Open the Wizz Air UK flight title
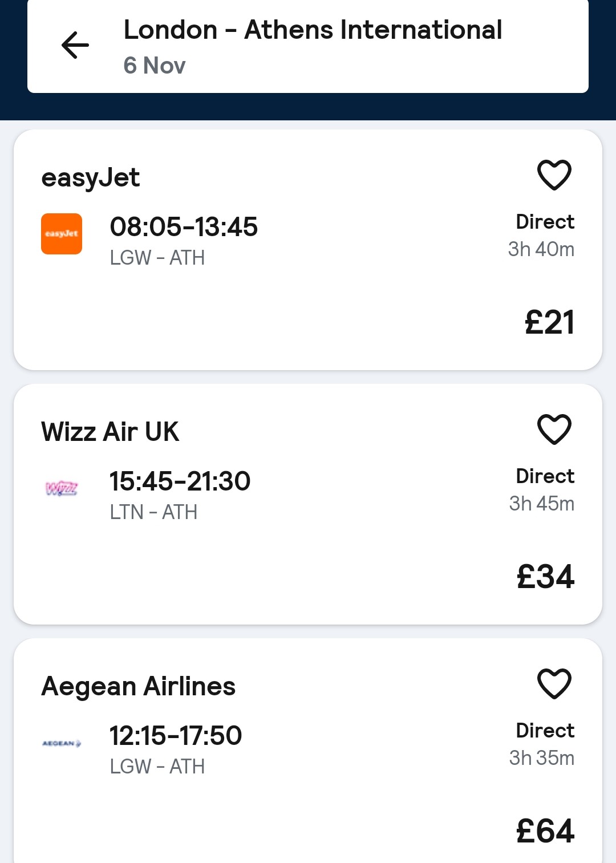The image size is (616, 863). (x=110, y=432)
